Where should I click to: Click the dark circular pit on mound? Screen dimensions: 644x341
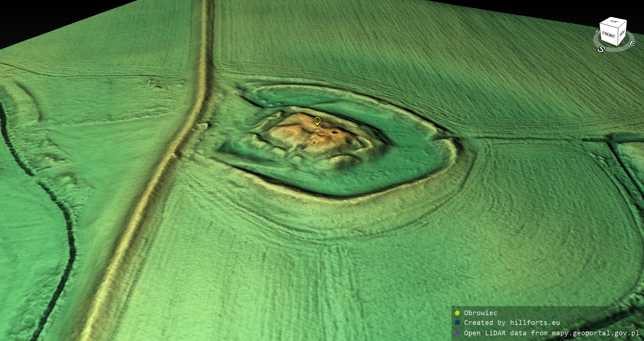tap(335, 132)
